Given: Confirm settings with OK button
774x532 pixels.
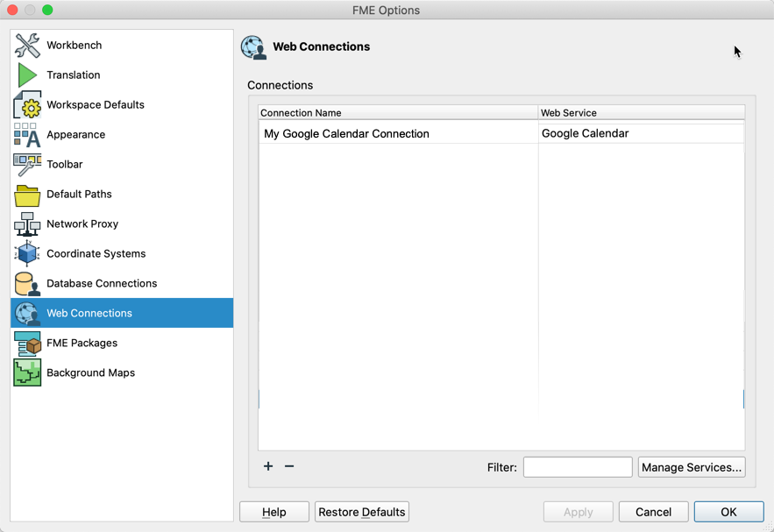Looking at the screenshot, I should [728, 512].
